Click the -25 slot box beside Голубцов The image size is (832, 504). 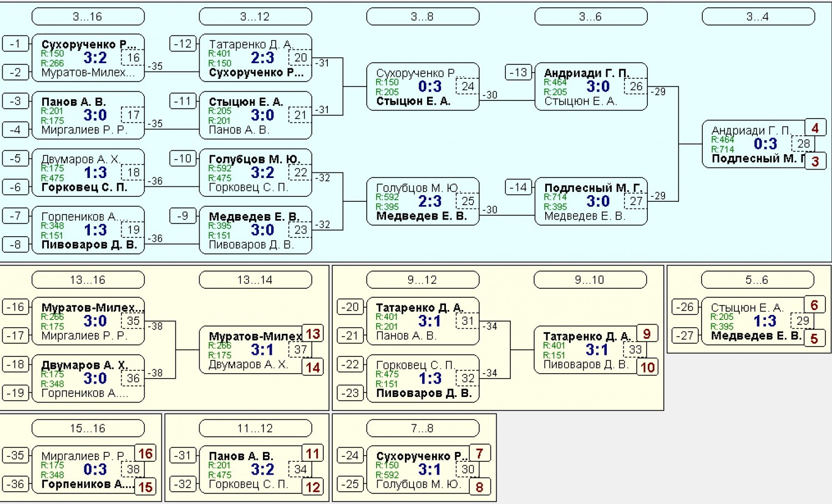tap(351, 484)
